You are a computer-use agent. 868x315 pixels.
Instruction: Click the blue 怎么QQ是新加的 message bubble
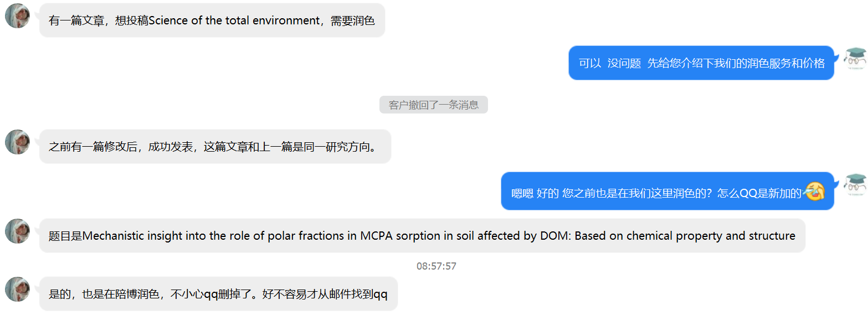(x=667, y=192)
